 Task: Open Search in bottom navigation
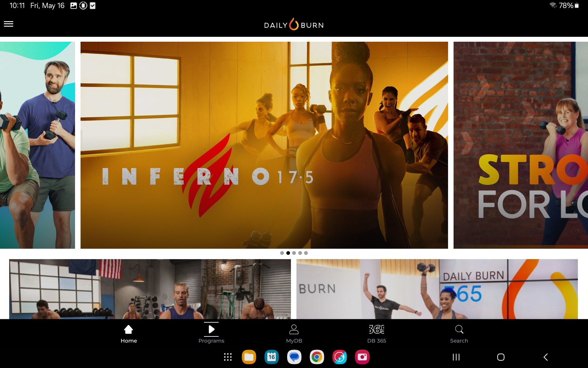point(459,334)
